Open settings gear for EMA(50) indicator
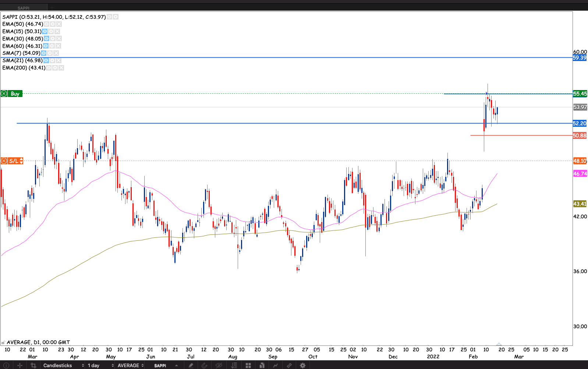Viewport: 588px width, 369px height. (x=53, y=24)
